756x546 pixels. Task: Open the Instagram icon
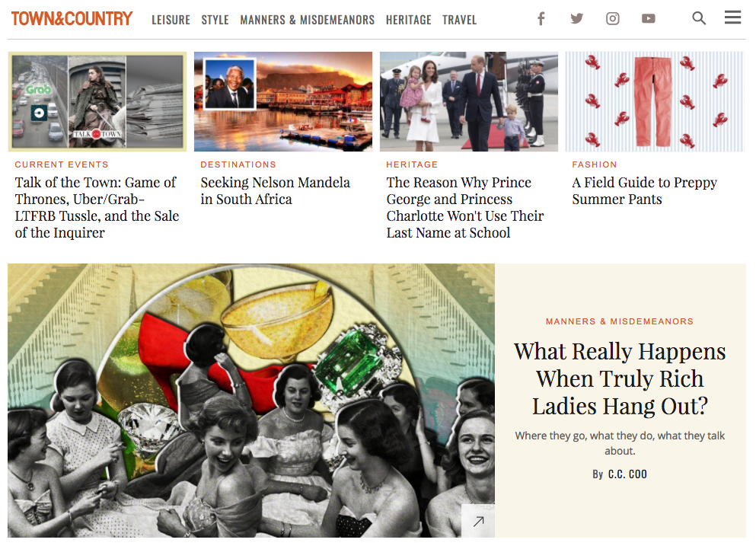coord(612,19)
